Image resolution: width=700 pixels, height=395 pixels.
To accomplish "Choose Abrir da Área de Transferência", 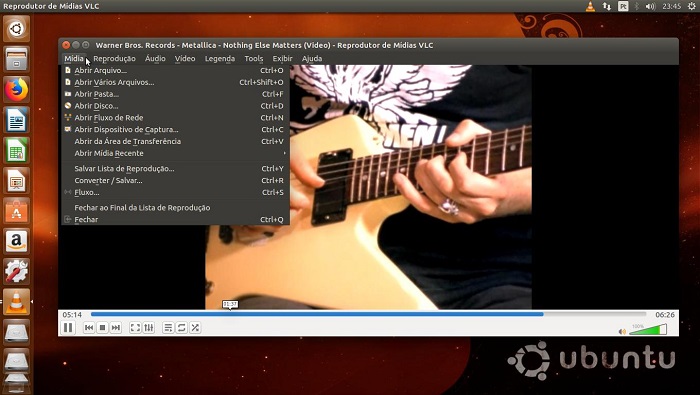I will (x=175, y=141).
